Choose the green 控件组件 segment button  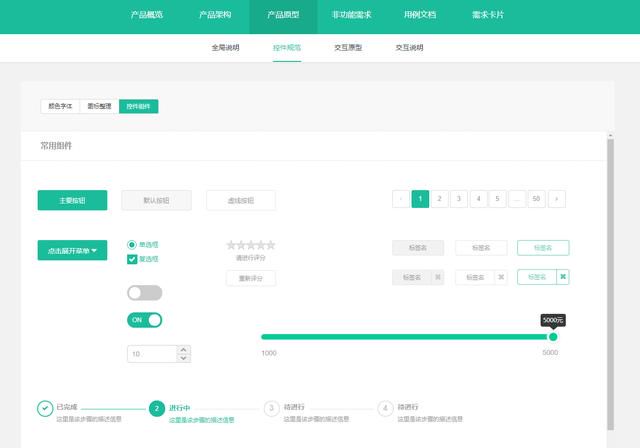(x=139, y=106)
